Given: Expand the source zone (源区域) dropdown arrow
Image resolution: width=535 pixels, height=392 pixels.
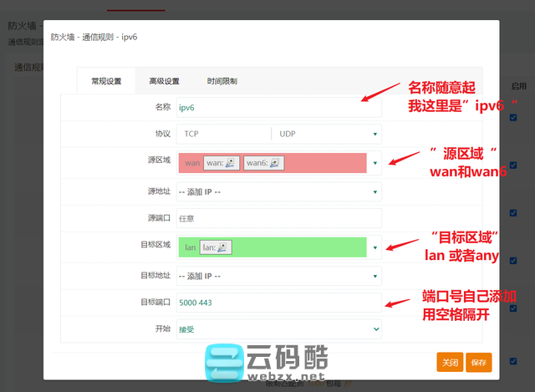Looking at the screenshot, I should click(374, 163).
